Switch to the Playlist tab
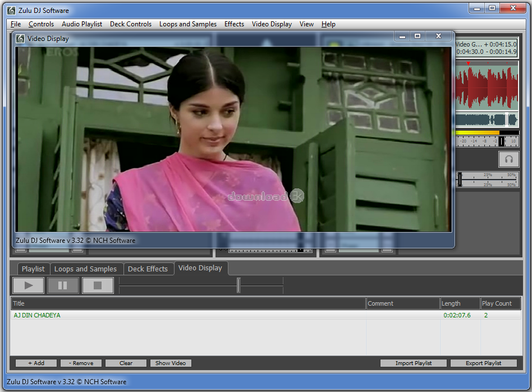The width and height of the screenshot is (532, 392). (33, 269)
